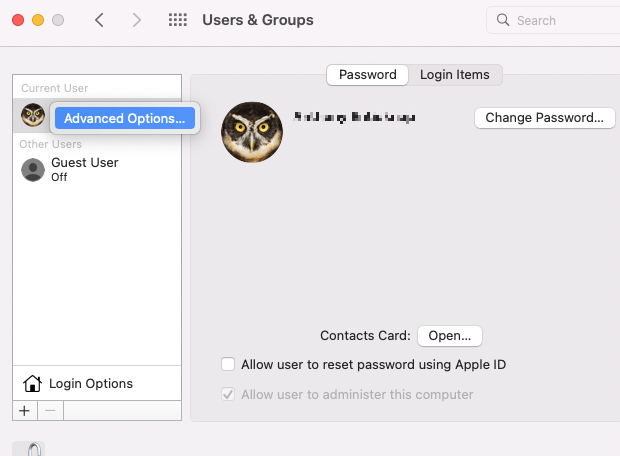
Task: Click the blurred user full name
Action: point(355,117)
